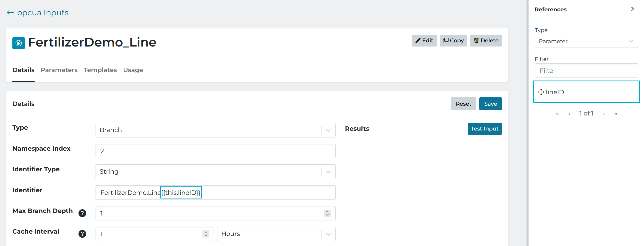Switch to the Parameters tab

pyautogui.click(x=59, y=70)
